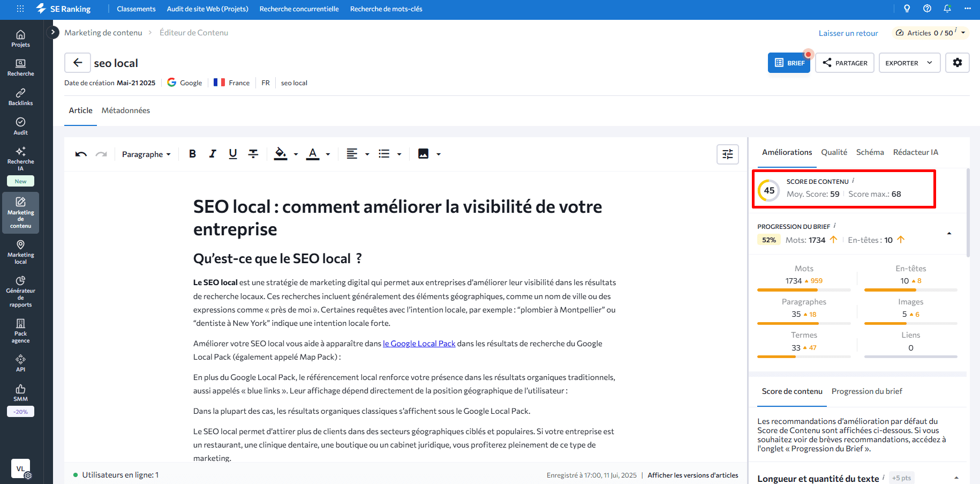Open Marketing de contenu in sidebar

coord(20,213)
